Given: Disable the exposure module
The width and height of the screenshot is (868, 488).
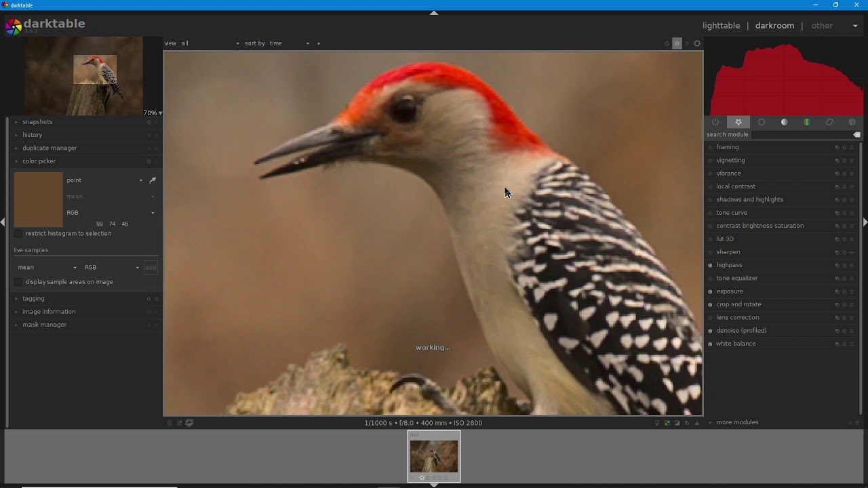Looking at the screenshot, I should click(x=710, y=291).
